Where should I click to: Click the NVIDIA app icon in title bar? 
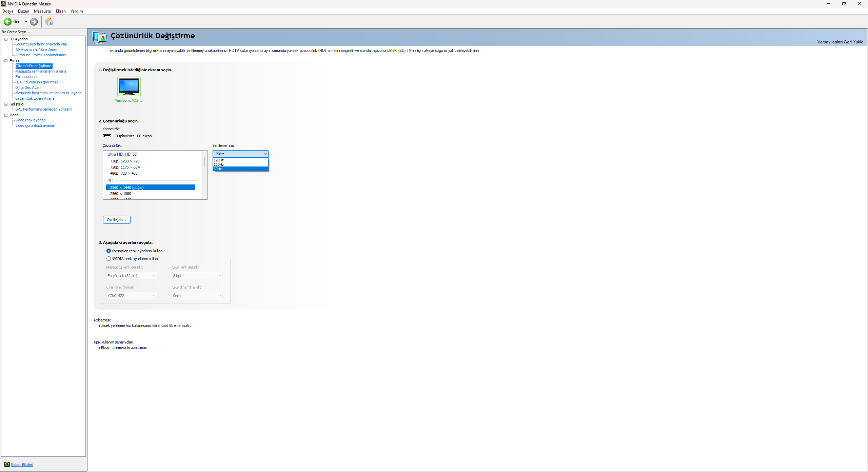point(3,4)
